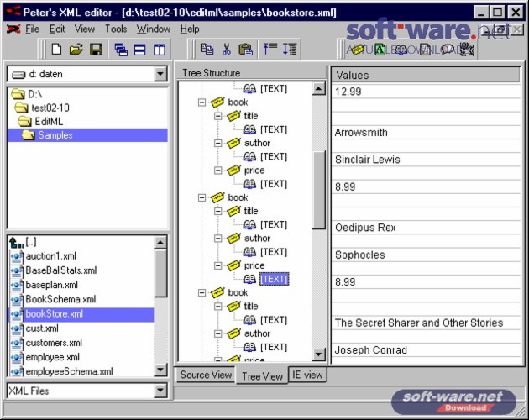Viewport: 529px width, 420px height.
Task: Click the book icon beside the highlighted [TEXT] node
Action: coord(249,279)
